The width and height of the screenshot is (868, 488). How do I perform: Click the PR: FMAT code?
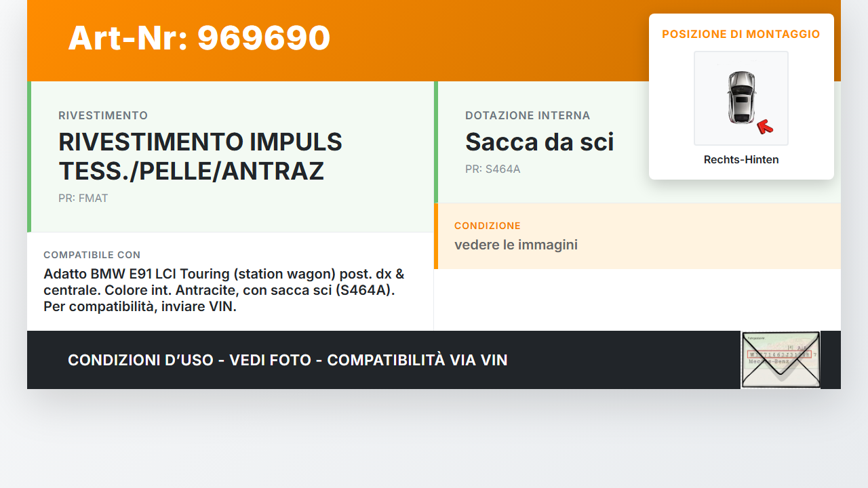83,199
